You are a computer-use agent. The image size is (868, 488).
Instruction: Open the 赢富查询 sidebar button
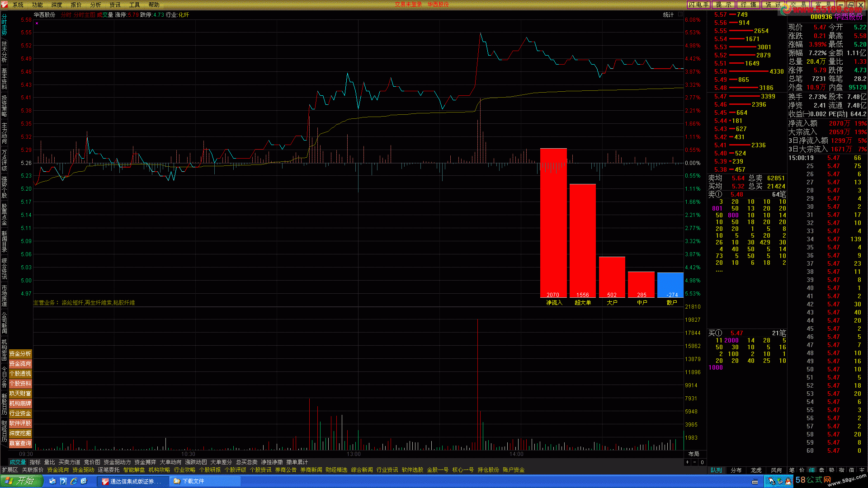(x=20, y=443)
